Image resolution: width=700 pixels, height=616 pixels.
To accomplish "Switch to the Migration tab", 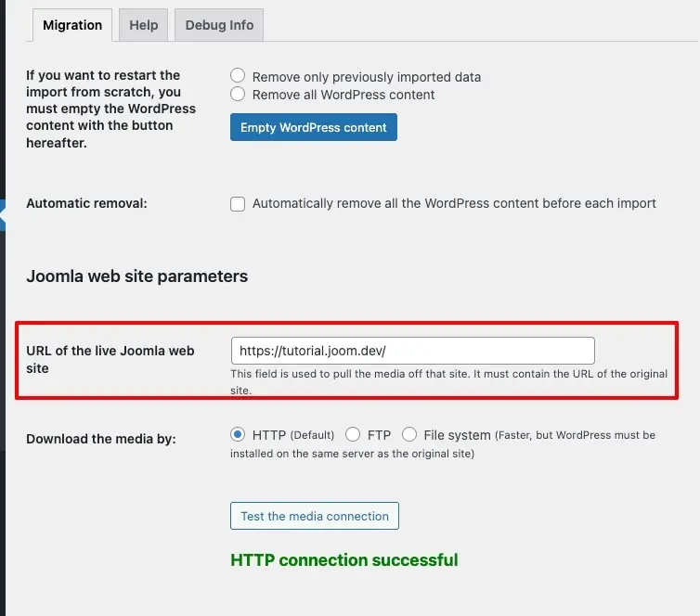I will (x=72, y=25).
